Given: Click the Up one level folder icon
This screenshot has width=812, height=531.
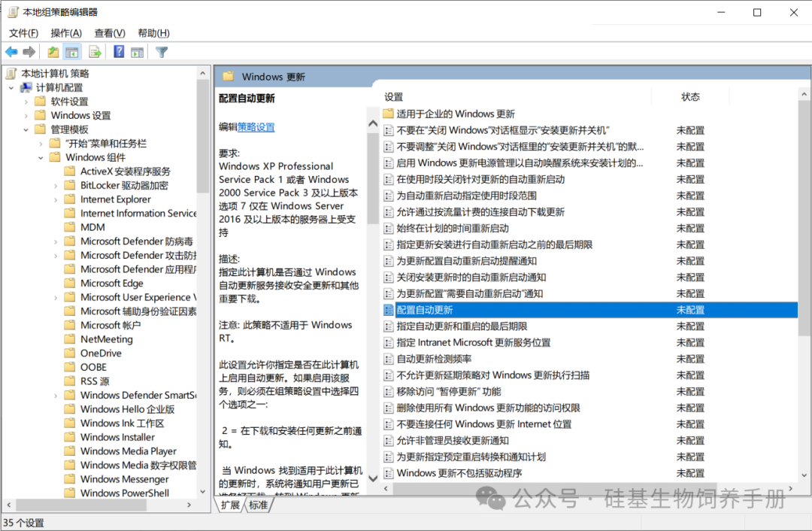Looking at the screenshot, I should (53, 52).
